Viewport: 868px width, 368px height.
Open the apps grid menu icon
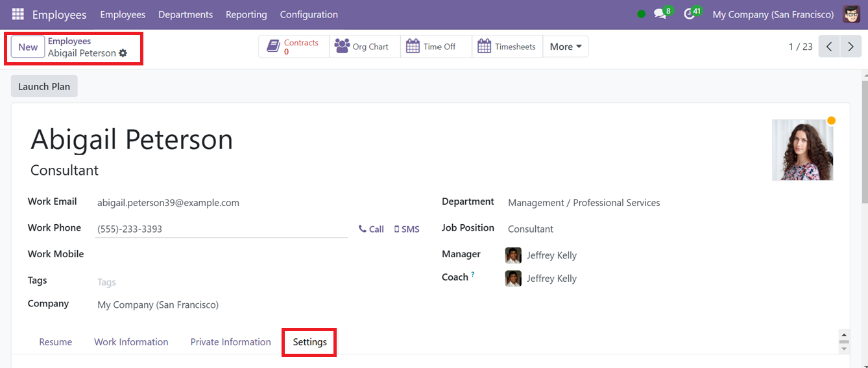coord(18,14)
